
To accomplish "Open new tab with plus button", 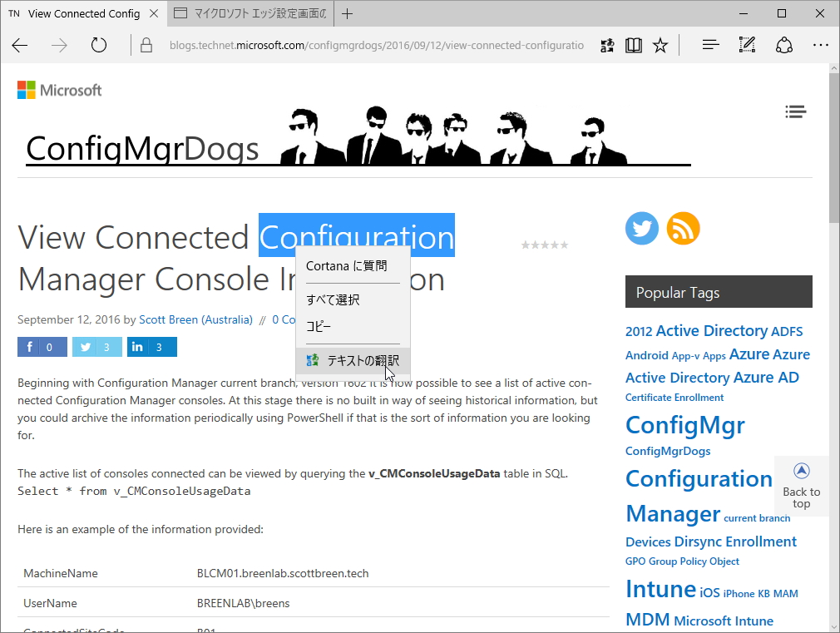I will click(347, 14).
